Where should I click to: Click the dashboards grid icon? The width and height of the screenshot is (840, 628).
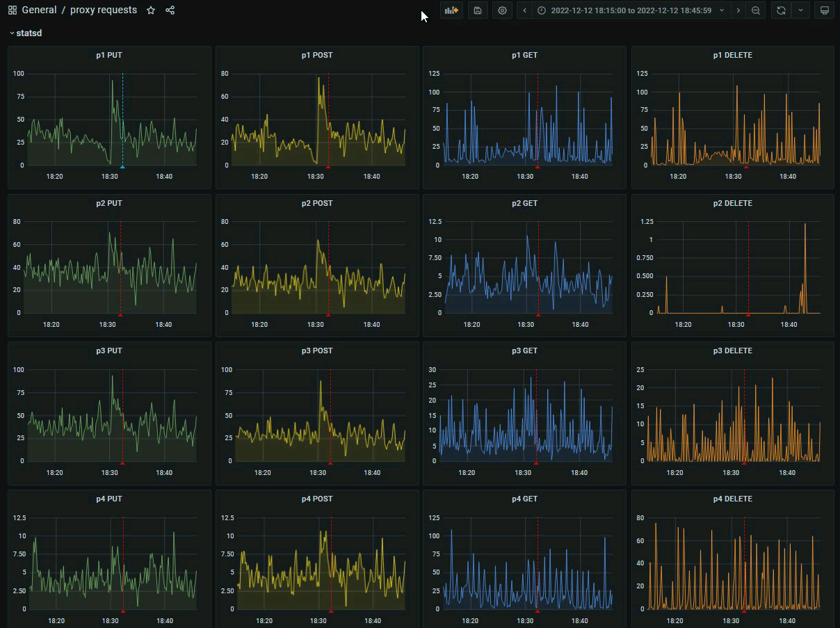tap(13, 10)
